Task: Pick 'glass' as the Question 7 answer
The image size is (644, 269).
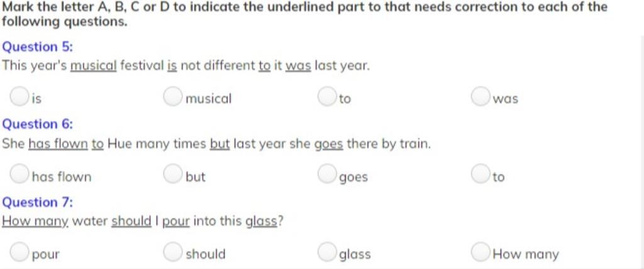Action: coord(327,252)
